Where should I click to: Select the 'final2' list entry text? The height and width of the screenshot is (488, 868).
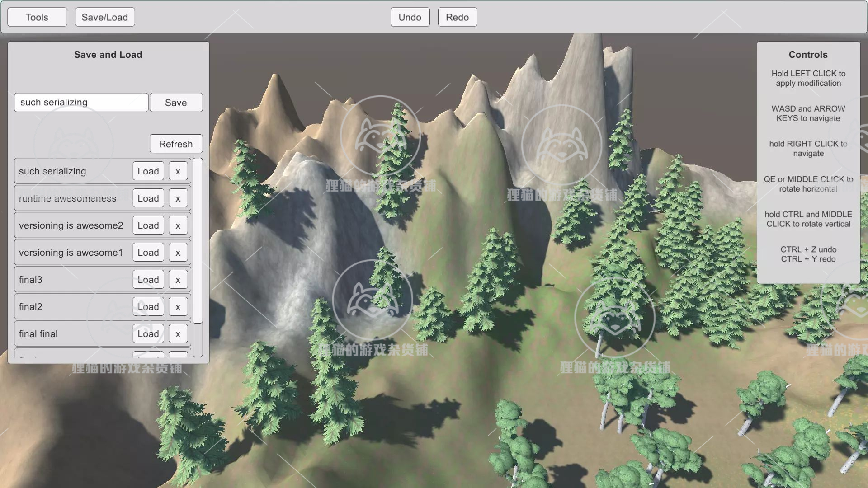point(30,307)
